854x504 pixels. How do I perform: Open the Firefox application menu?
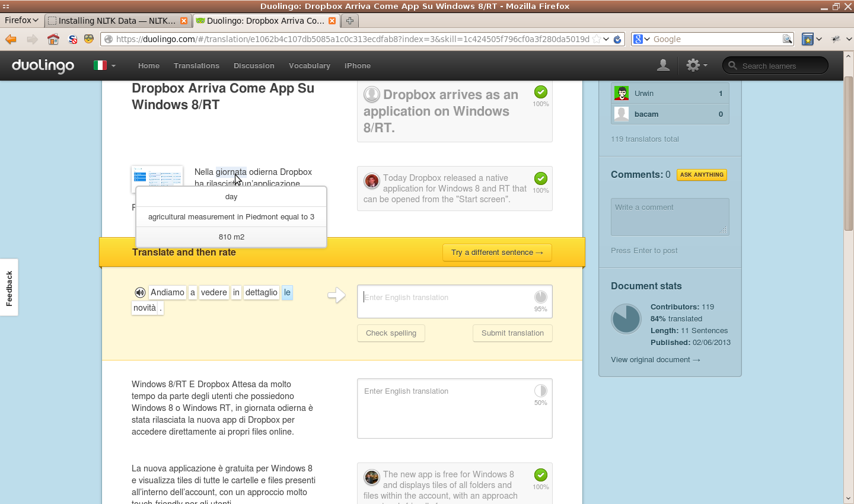21,20
